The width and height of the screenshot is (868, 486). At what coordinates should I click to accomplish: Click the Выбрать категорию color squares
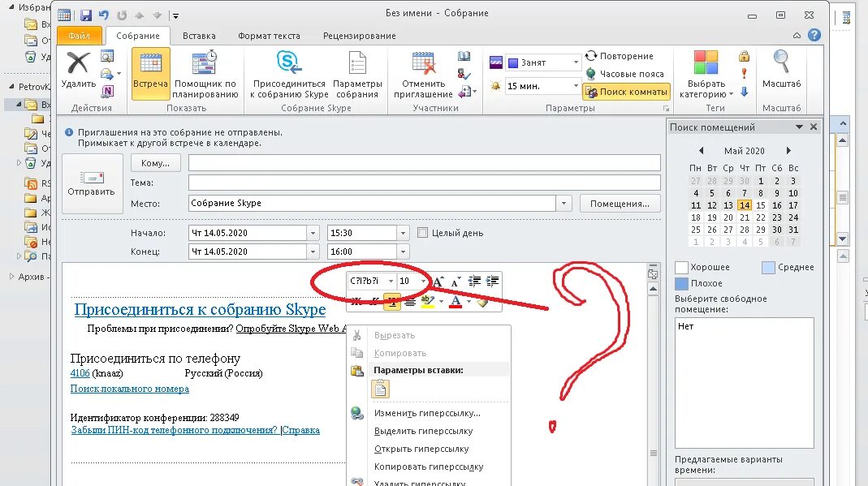706,62
